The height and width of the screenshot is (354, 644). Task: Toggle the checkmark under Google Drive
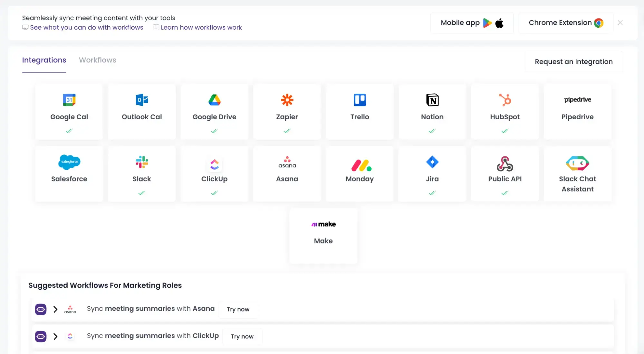(x=214, y=131)
